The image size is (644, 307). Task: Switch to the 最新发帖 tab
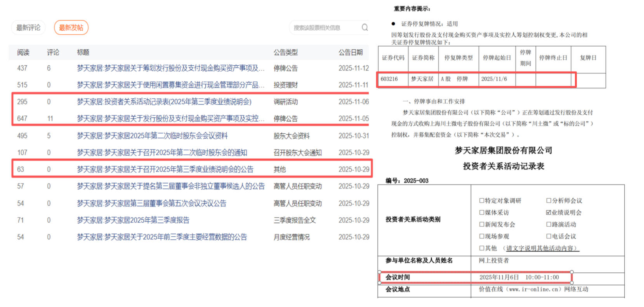(71, 28)
